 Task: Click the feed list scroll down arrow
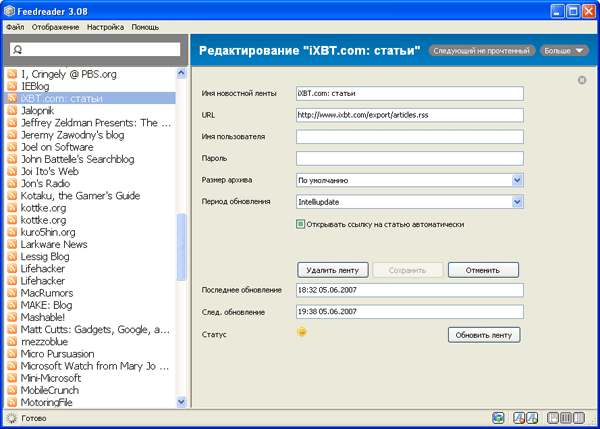pyautogui.click(x=181, y=401)
